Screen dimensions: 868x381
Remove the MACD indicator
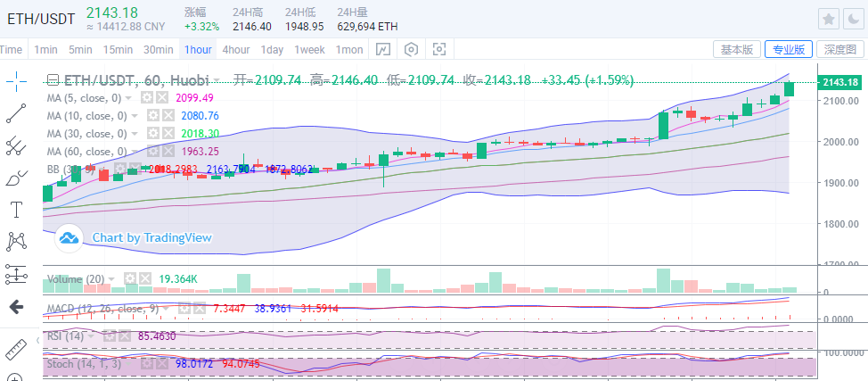[199, 308]
